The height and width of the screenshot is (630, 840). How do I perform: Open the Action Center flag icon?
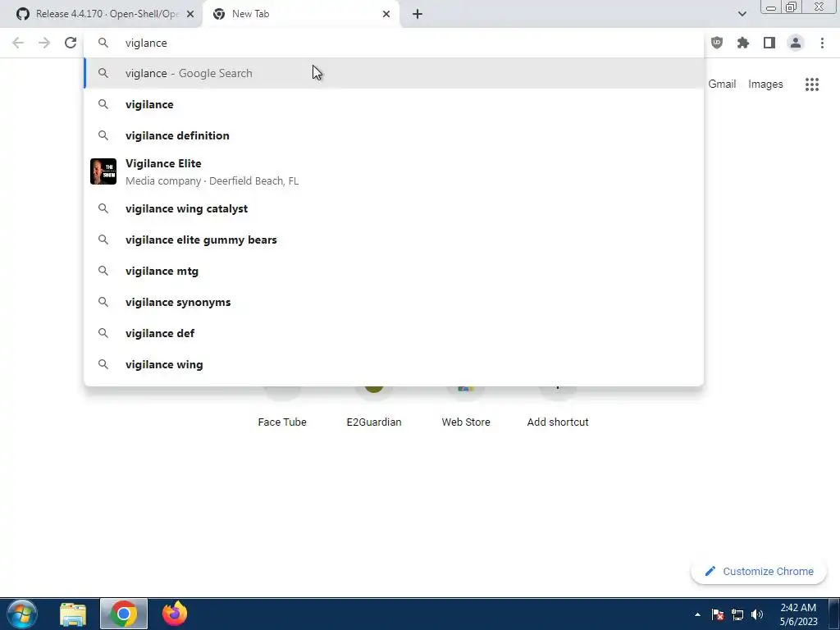[718, 614]
